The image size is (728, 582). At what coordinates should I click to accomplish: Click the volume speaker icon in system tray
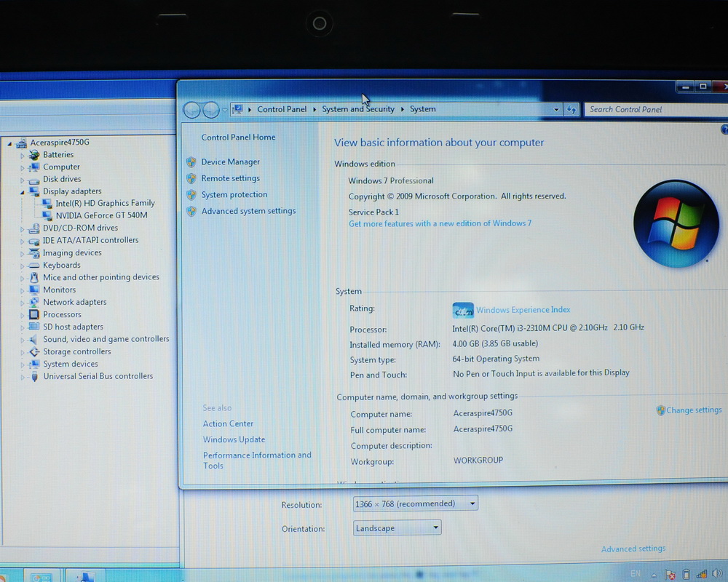tap(718, 574)
